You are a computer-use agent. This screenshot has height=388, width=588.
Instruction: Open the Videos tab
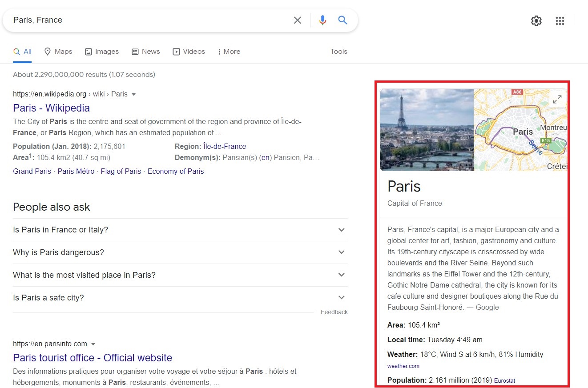coord(189,52)
